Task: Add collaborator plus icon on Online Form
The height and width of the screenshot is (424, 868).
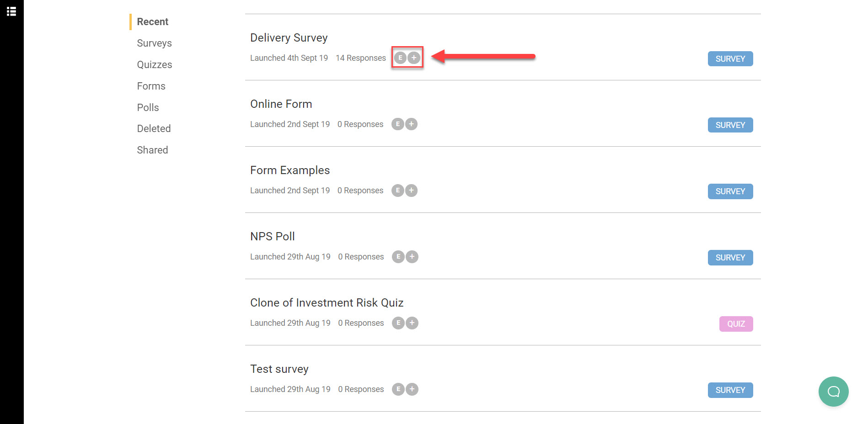Action: coord(412,124)
